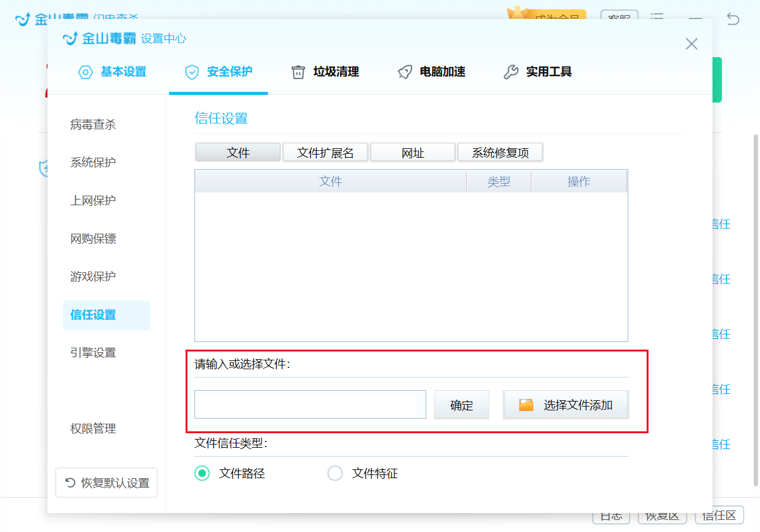Viewport: 760px width, 532px height.
Task: Click the 类型 column header
Action: point(499,182)
